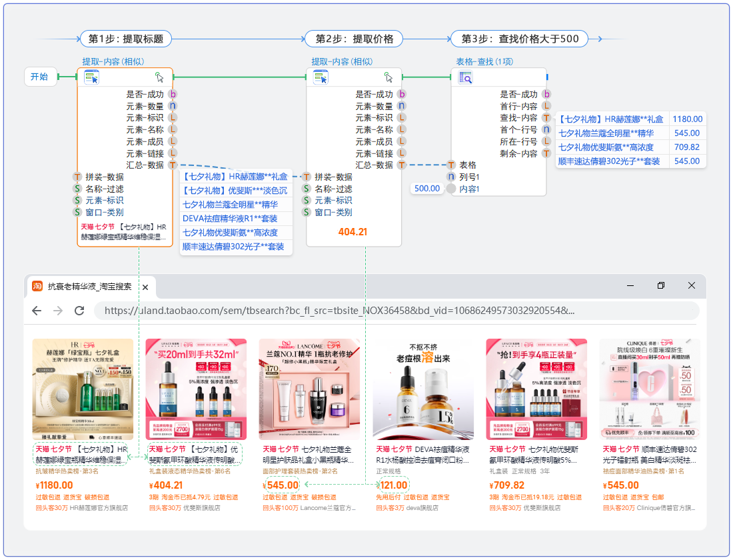This screenshot has height=560, width=733.
Task: Click the 开始 start node button
Action: pyautogui.click(x=40, y=77)
